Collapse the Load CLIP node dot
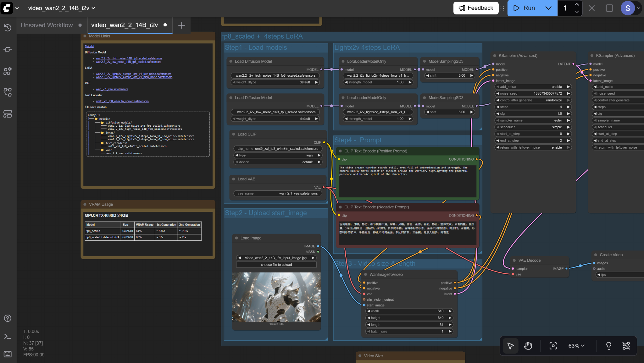The image size is (644, 363). click(234, 134)
